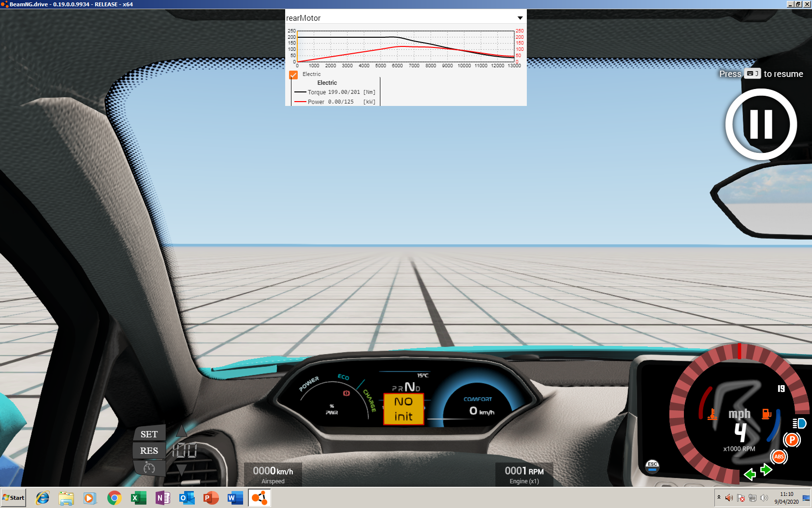812x508 pixels.
Task: Click the RES cruise control button
Action: [149, 450]
